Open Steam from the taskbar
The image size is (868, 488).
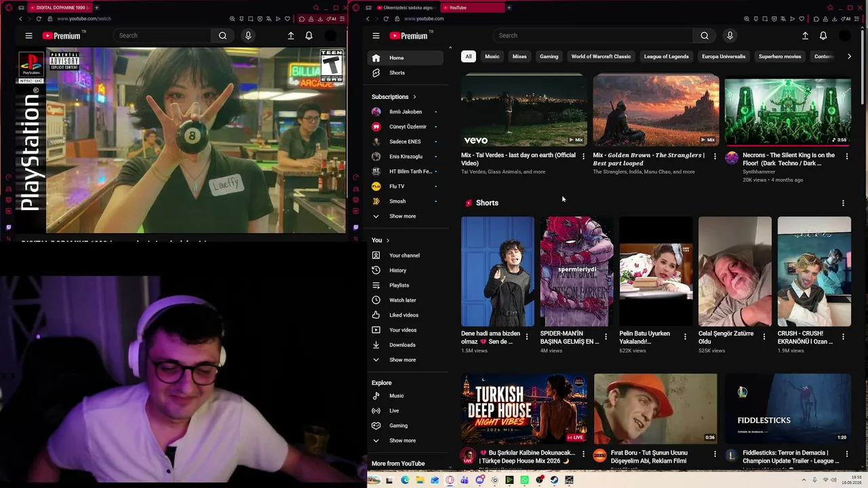[554, 481]
